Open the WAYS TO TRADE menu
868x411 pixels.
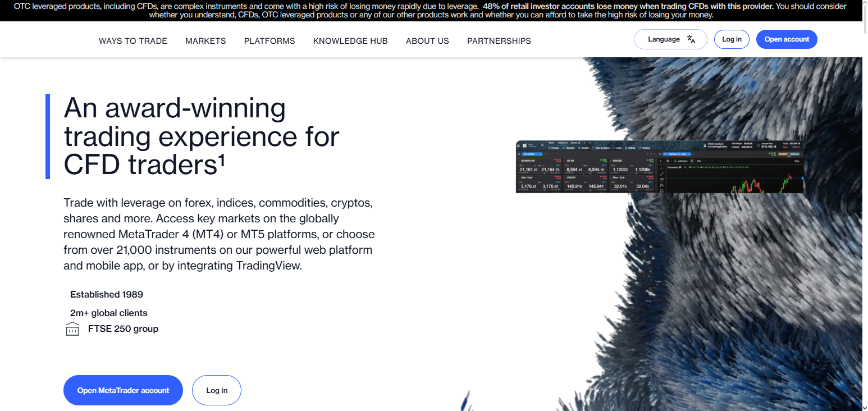tap(133, 41)
